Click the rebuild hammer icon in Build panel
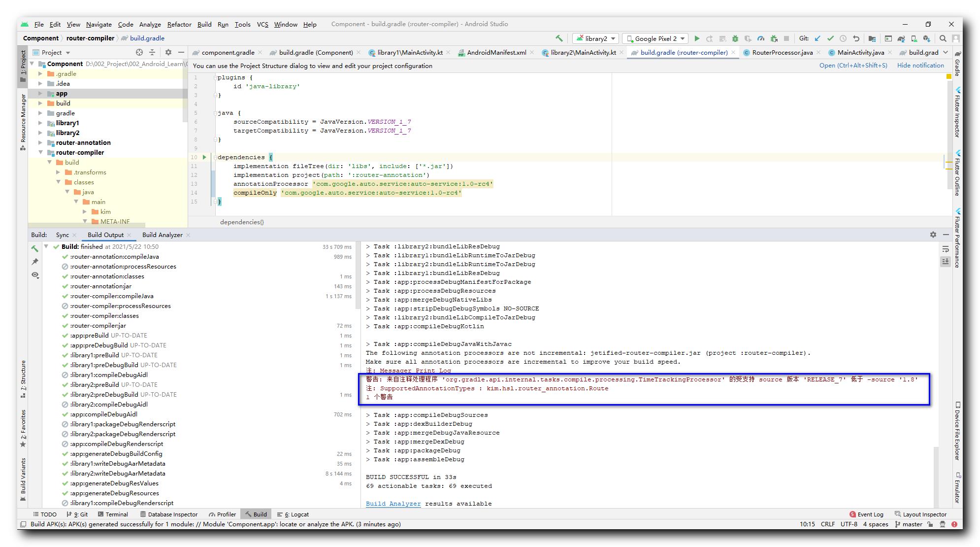 [35, 248]
